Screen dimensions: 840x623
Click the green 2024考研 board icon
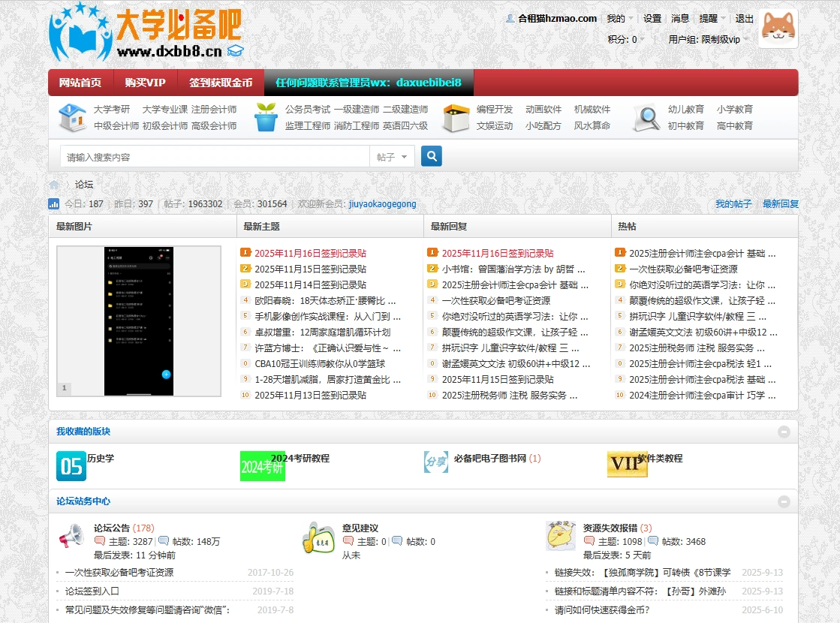tap(262, 465)
